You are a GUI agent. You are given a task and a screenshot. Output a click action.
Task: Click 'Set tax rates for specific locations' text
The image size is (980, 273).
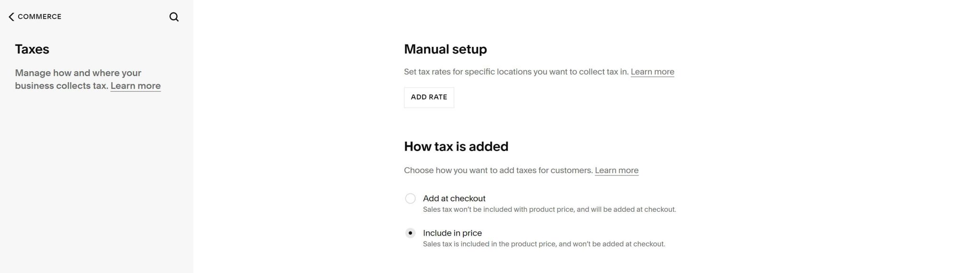point(516,72)
